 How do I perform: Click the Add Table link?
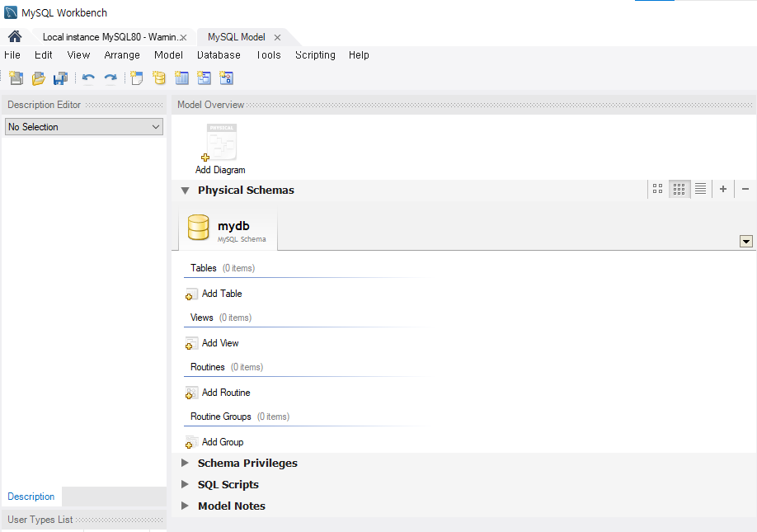222,294
